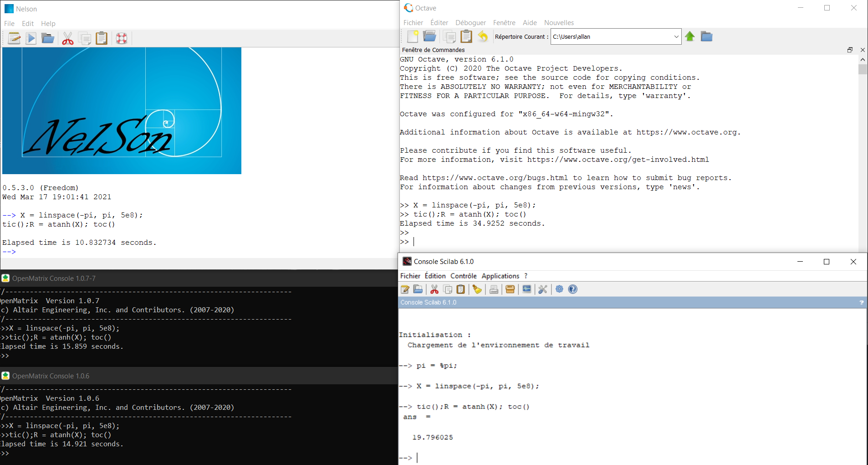
Task: Click Nelson version text '0.5.3.0 (Freedom)'
Action: point(41,188)
